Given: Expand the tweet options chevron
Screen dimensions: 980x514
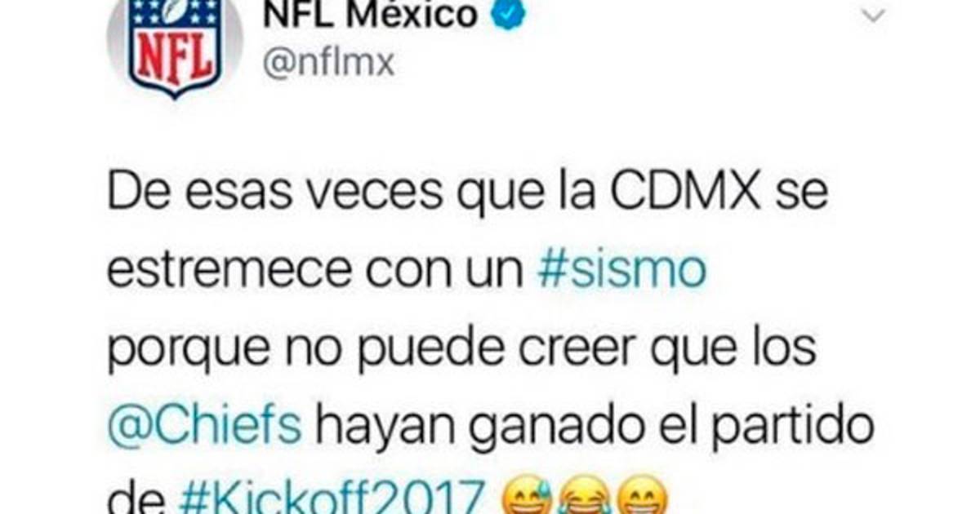Looking at the screenshot, I should pyautogui.click(x=873, y=17).
